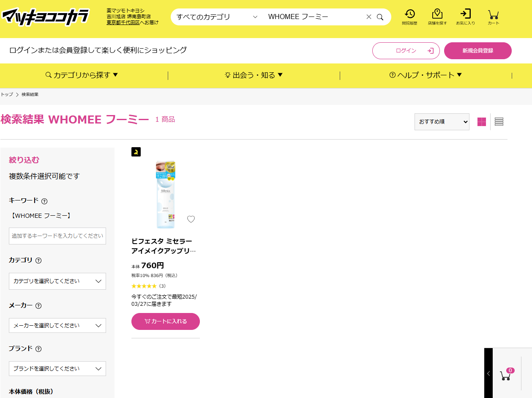Open すべてのカテゴリ search category dropdown
This screenshot has width=532, height=398.
217,17
